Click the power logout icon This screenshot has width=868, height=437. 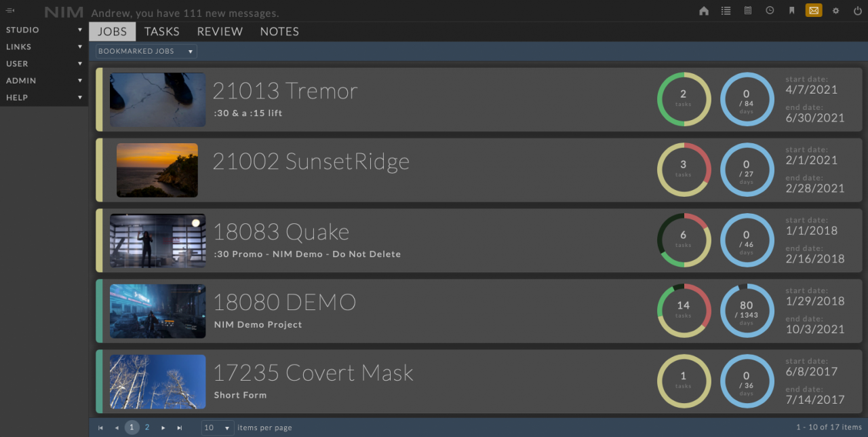[x=857, y=11]
